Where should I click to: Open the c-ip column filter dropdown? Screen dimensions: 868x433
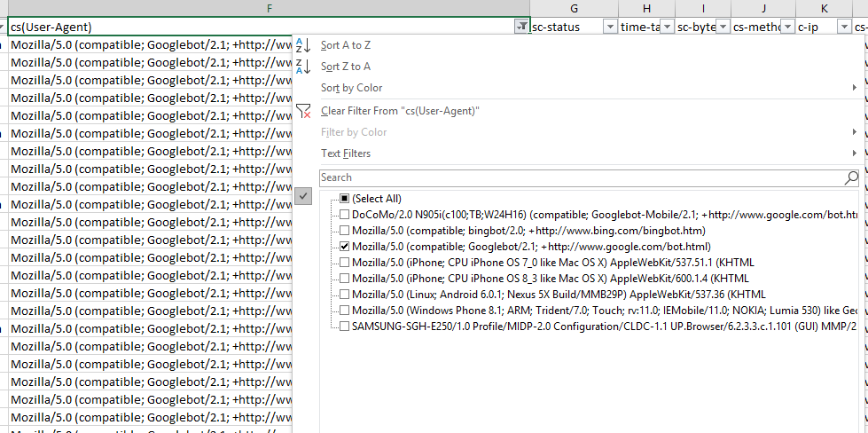(843, 28)
